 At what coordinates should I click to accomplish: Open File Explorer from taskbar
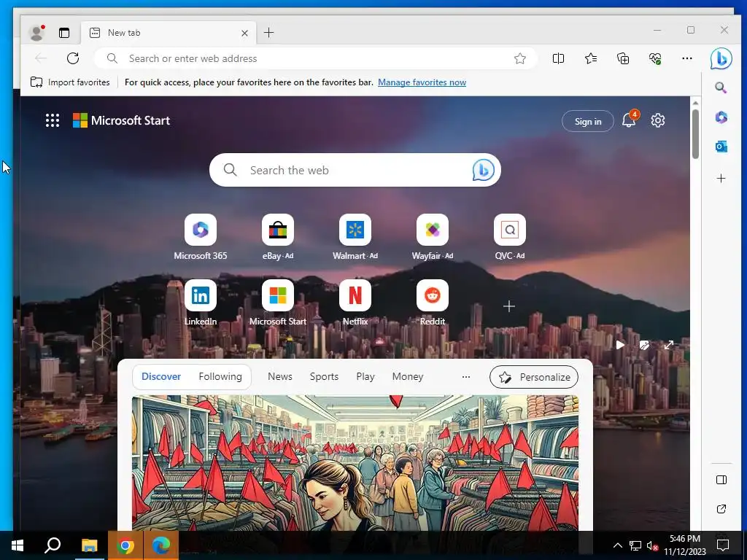[89, 545]
